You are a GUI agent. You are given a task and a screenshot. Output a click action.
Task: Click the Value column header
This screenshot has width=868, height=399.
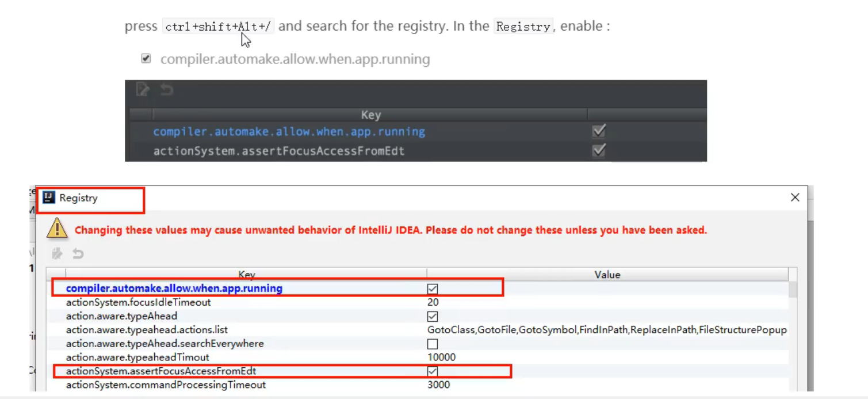[607, 275]
